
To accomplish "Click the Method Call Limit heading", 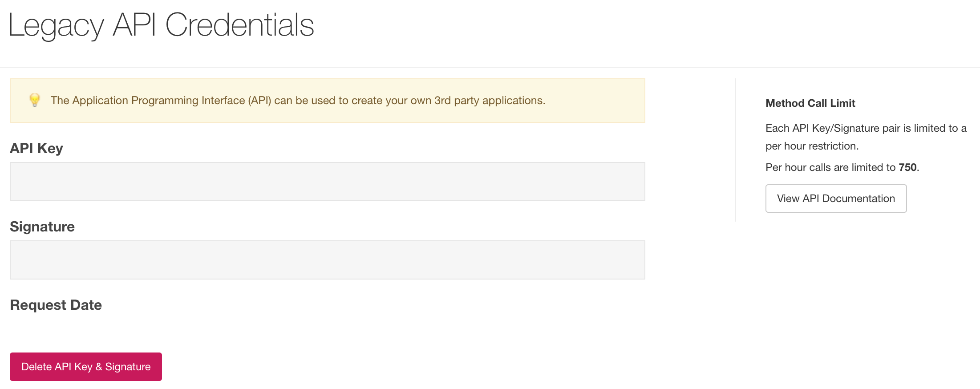I will tap(810, 103).
